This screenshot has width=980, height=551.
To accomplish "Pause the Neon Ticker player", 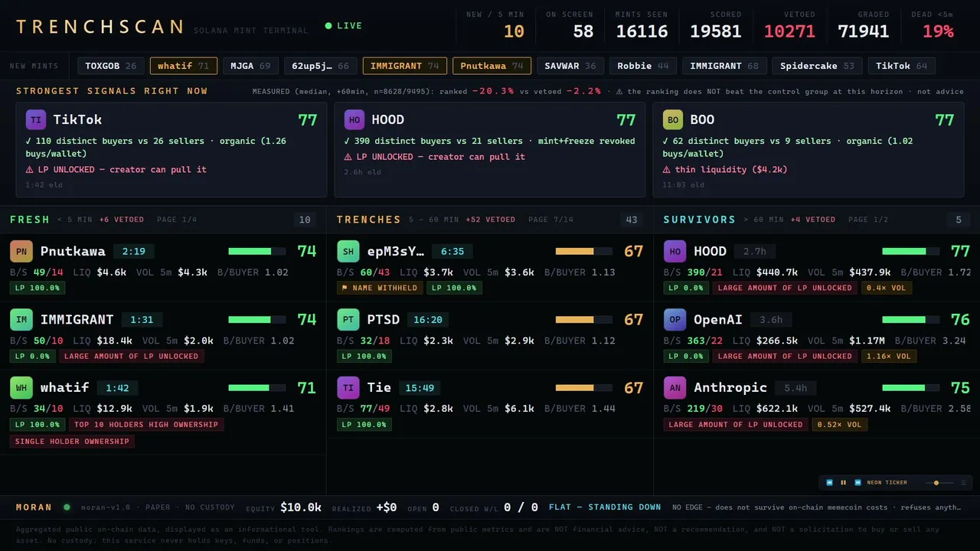I will [x=844, y=483].
